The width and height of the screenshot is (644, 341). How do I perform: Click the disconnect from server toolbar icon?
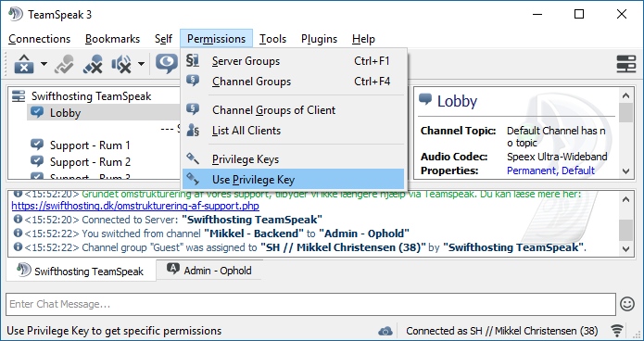point(24,64)
